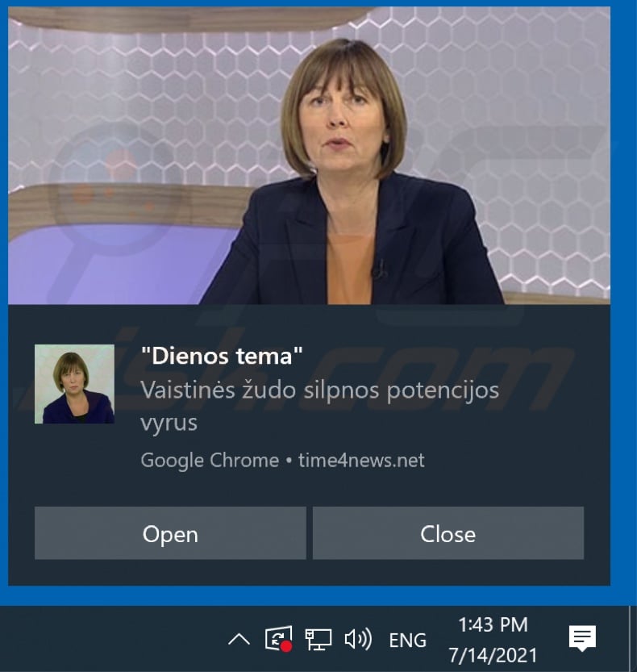Click the 1:43 PM clock time
Viewport: 637px width, 672px height.
tap(493, 624)
